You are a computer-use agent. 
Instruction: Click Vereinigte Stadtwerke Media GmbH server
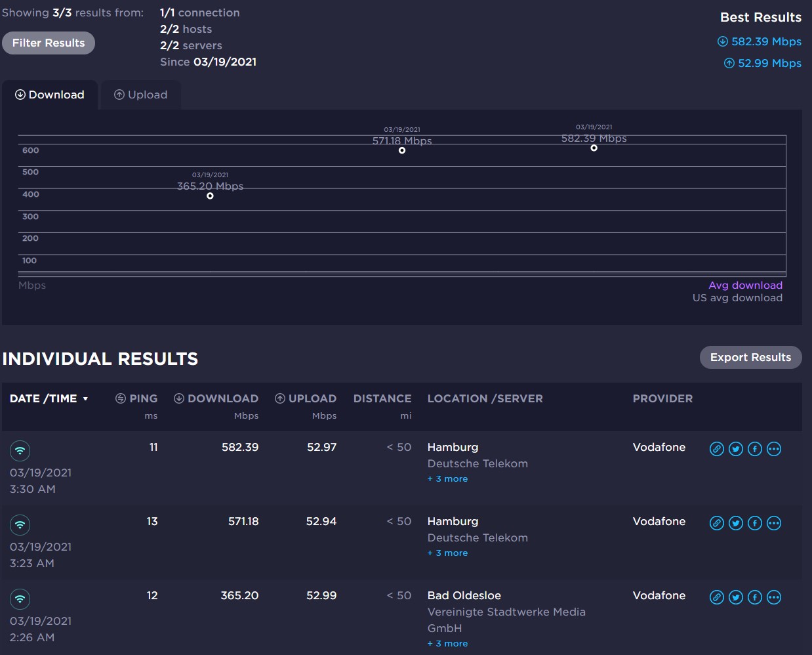tap(506, 620)
